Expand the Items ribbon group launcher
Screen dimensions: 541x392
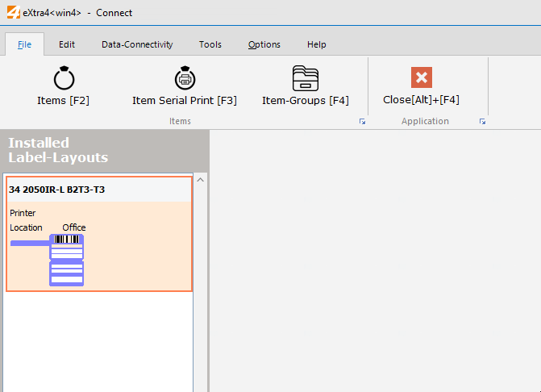pyautogui.click(x=362, y=122)
